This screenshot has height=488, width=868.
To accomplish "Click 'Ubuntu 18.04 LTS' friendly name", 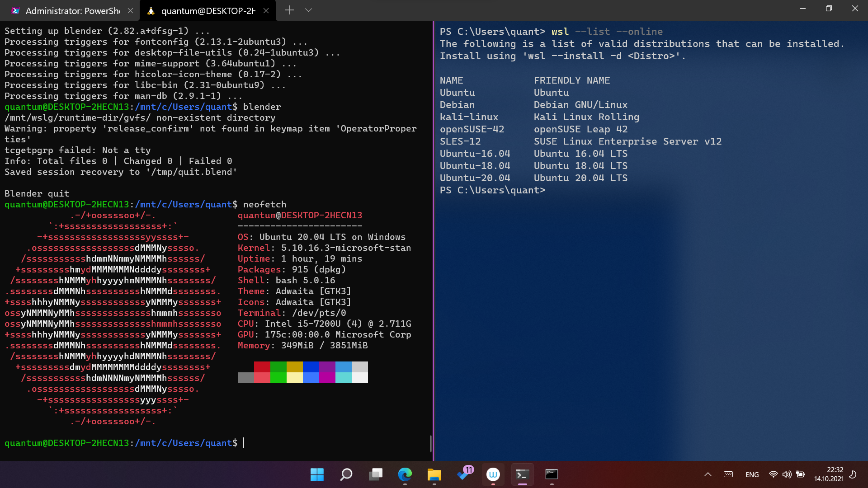I will coord(580,166).
